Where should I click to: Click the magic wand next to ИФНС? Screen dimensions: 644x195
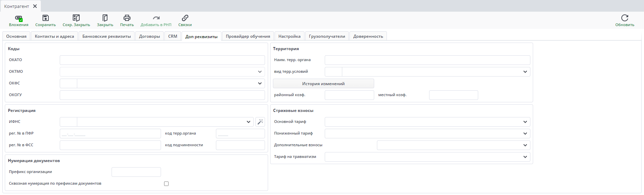click(x=260, y=122)
